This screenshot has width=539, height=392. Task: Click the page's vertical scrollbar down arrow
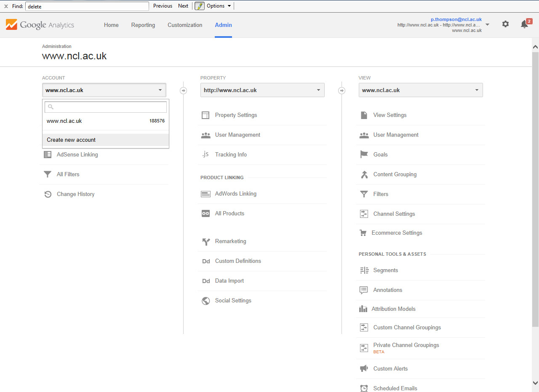click(x=535, y=383)
